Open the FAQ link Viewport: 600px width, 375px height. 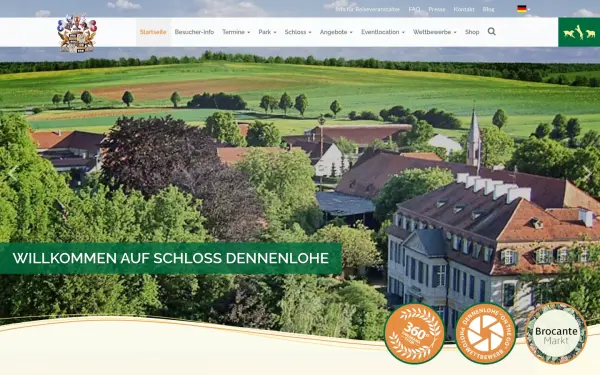pyautogui.click(x=414, y=9)
